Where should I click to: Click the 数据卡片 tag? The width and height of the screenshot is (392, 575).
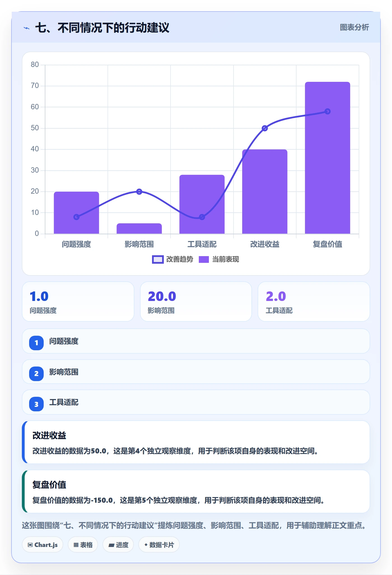(x=159, y=545)
